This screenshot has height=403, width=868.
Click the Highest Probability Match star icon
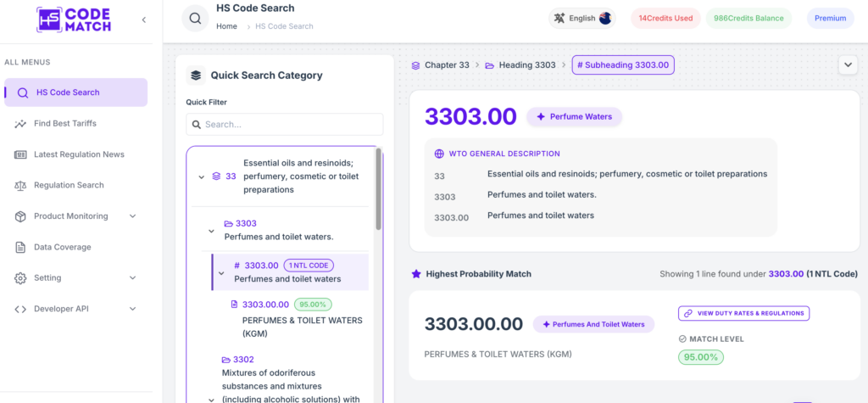pos(416,274)
